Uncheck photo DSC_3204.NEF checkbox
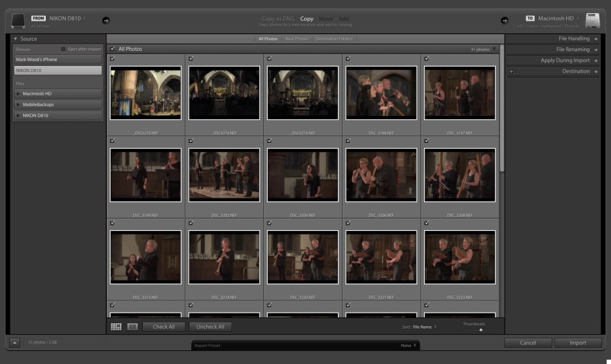The width and height of the screenshot is (611, 364). 269,140
